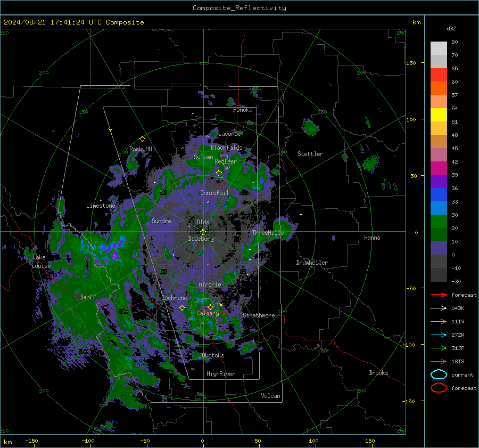Select the HighRiver label
Screen dimensions: 479x448
[221, 374]
